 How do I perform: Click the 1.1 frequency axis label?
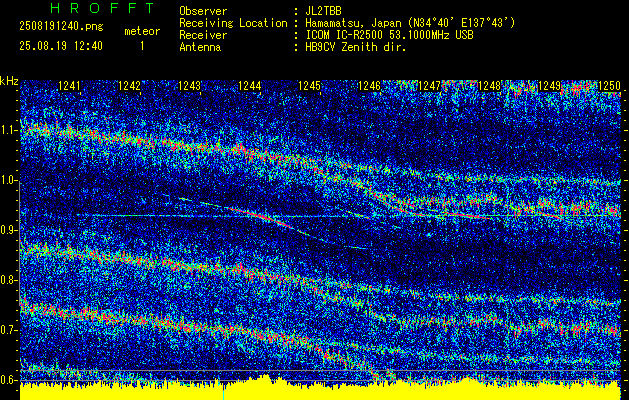point(9,130)
